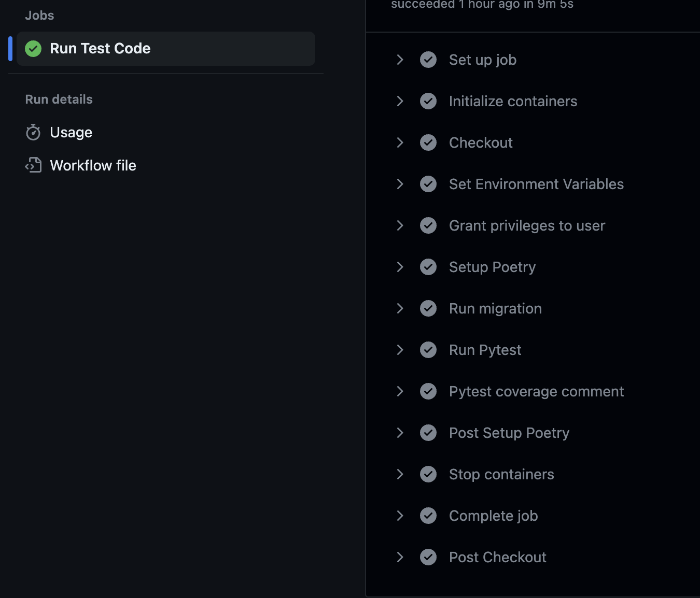
Task: Expand the Run Pytest step logs
Action: click(x=400, y=350)
